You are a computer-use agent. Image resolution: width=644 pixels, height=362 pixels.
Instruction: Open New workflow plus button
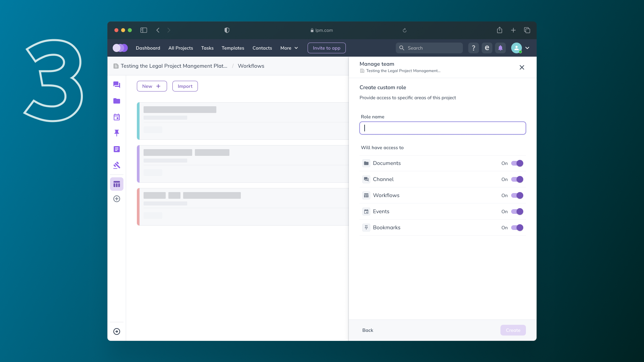152,86
